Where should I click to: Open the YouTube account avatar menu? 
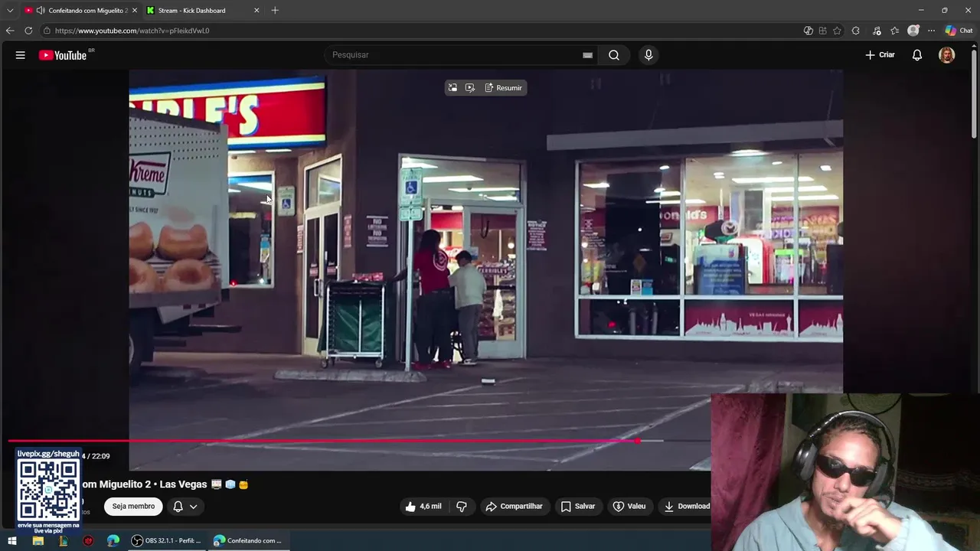(x=947, y=55)
